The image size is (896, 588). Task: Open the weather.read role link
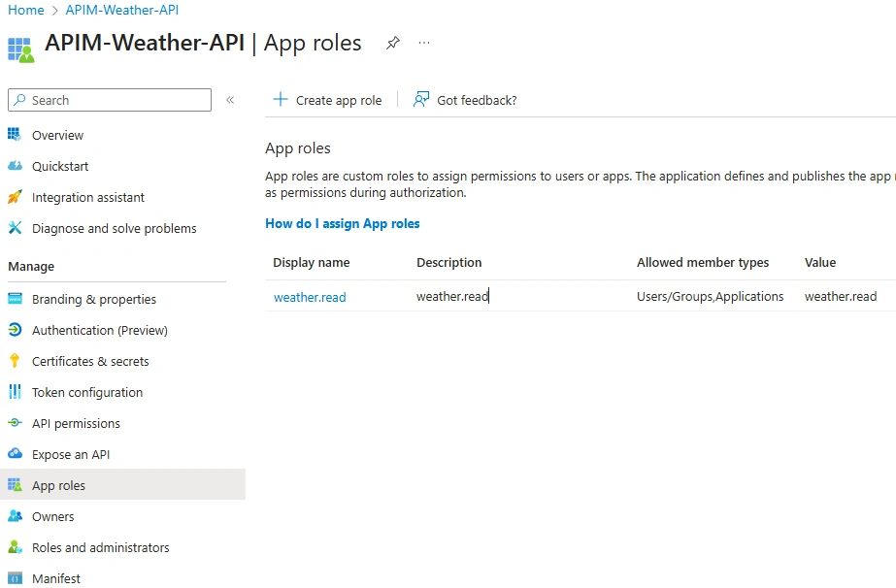click(x=310, y=297)
